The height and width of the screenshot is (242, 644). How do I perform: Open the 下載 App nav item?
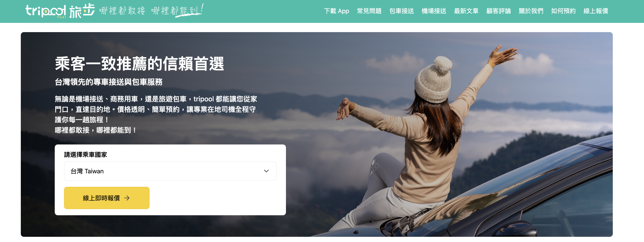(336, 11)
